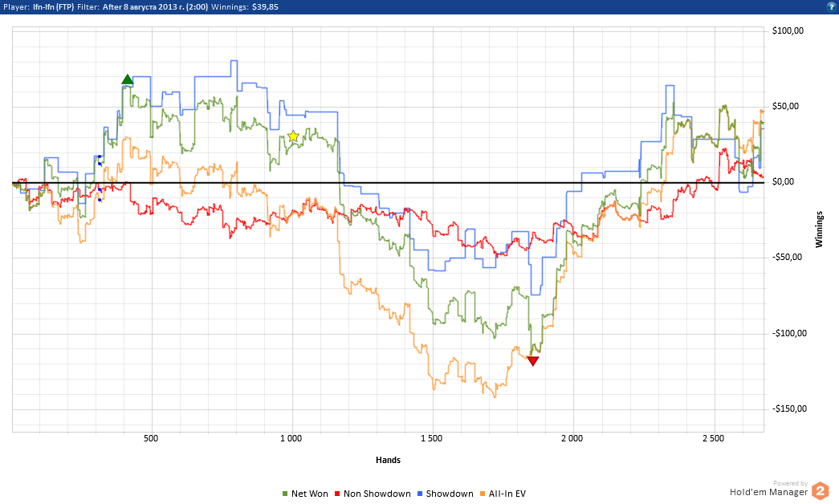Click the orange All-In EV color swatch
This screenshot has height=504, width=839.
[x=483, y=494]
